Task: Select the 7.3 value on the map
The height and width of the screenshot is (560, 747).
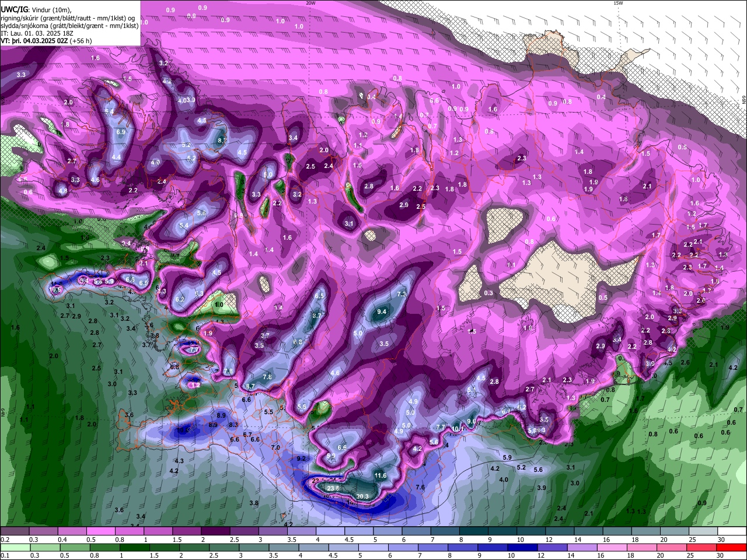Action: tap(402, 294)
